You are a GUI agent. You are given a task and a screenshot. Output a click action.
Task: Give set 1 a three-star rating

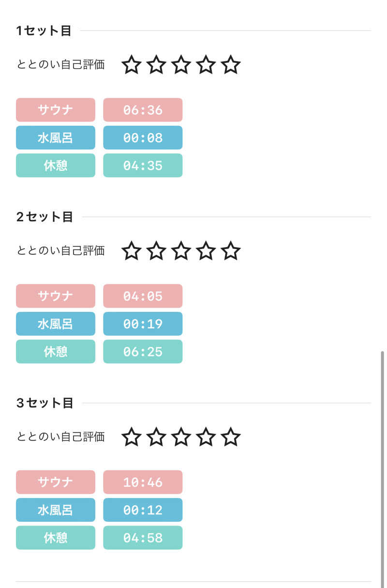coord(181,65)
